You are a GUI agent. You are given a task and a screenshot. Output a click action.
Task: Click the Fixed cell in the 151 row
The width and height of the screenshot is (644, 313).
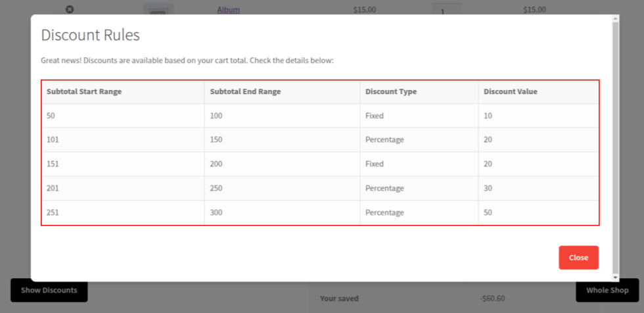pos(375,164)
